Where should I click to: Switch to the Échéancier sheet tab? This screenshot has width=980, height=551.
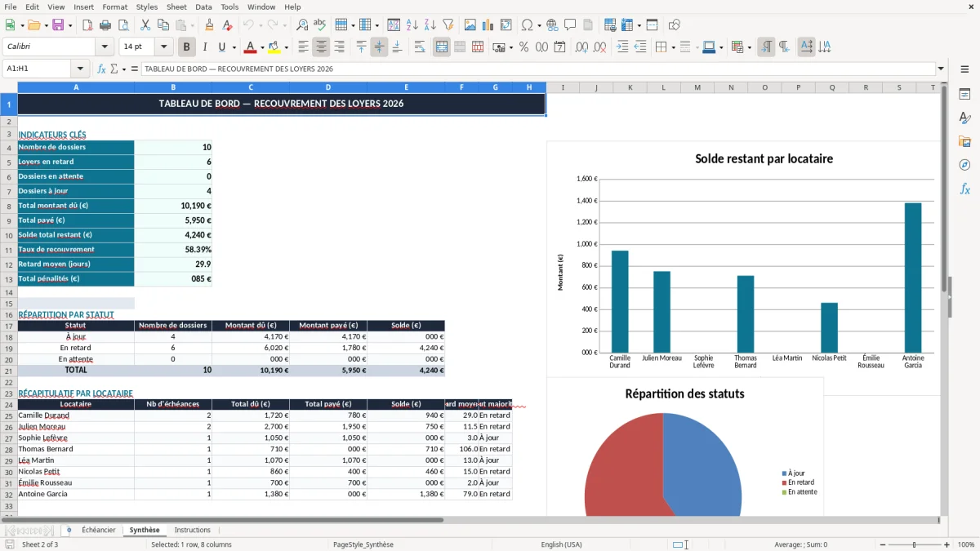click(x=98, y=530)
